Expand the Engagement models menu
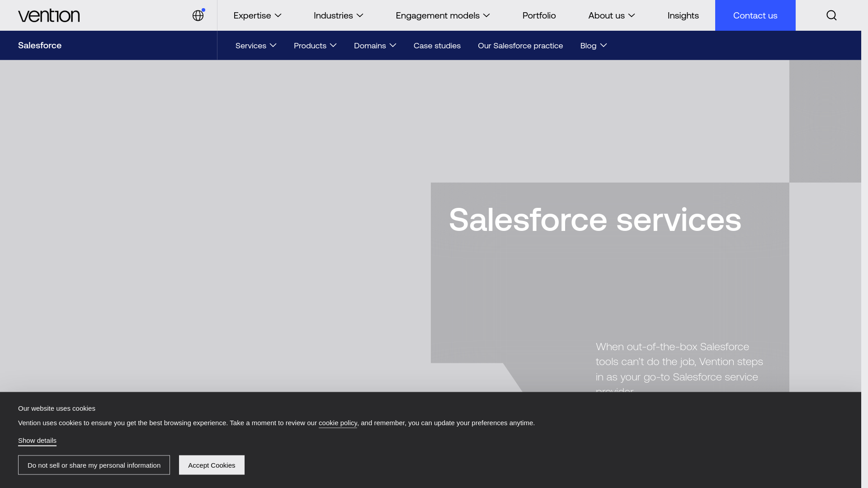Image resolution: width=868 pixels, height=488 pixels. [x=443, y=15]
